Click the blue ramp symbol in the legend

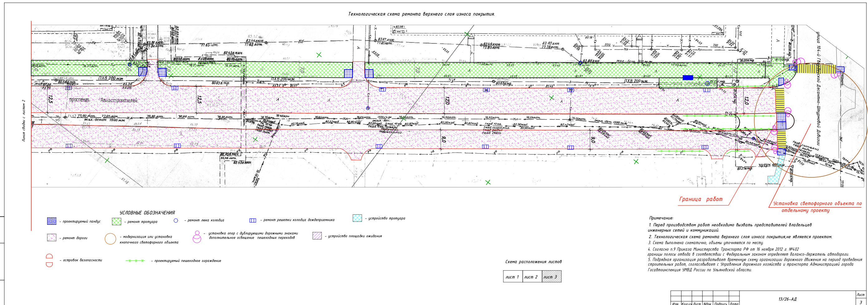click(51, 221)
